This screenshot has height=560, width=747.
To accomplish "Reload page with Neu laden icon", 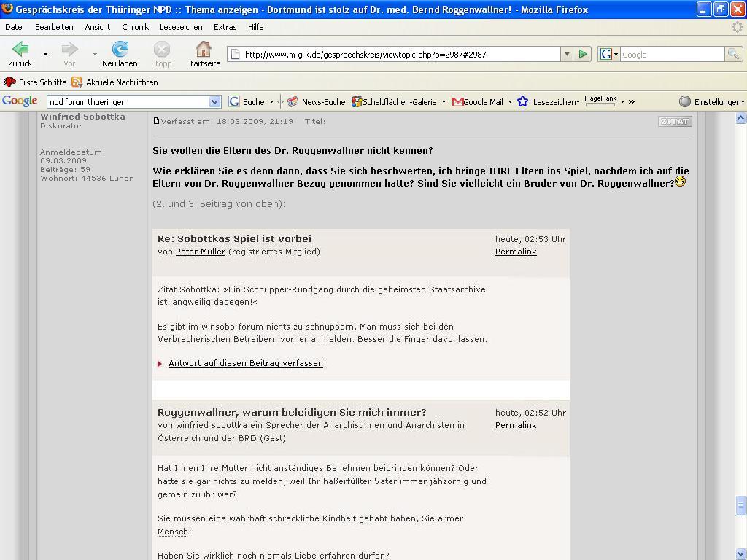I will click(120, 50).
